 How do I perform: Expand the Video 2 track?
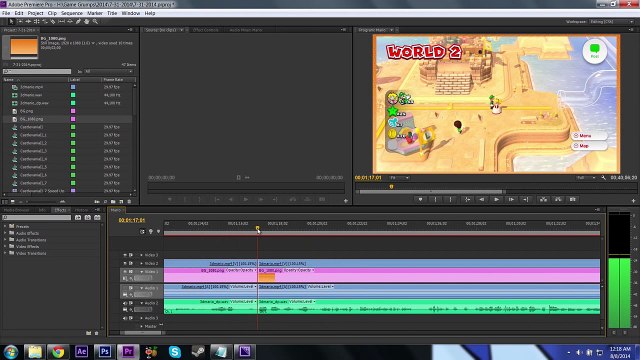click(x=142, y=263)
